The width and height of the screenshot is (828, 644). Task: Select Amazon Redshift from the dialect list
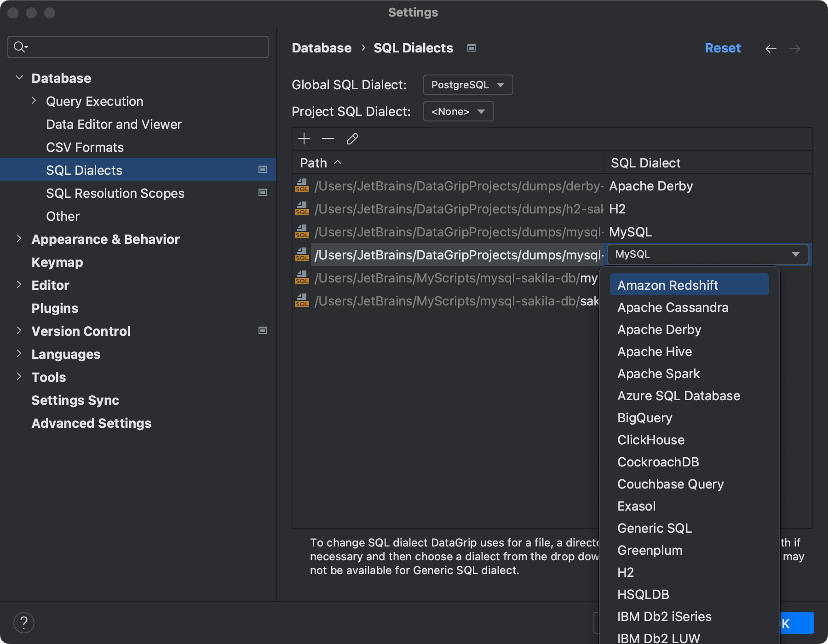click(x=668, y=285)
